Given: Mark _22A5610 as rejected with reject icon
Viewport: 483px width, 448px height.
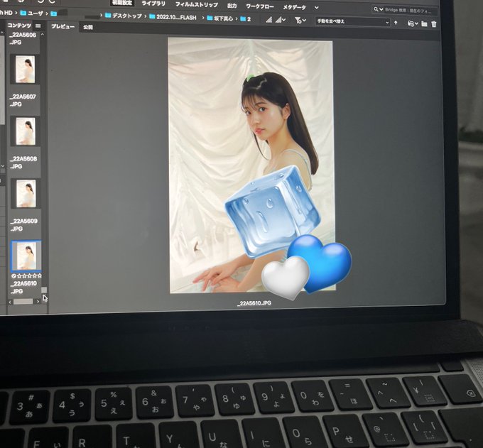Looking at the screenshot, I should pos(13,276).
